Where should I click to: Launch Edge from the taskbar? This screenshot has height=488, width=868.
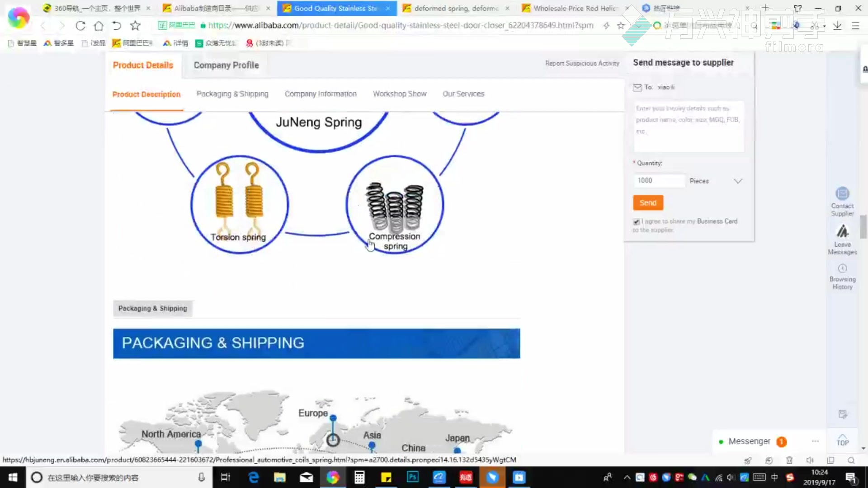[x=253, y=477]
